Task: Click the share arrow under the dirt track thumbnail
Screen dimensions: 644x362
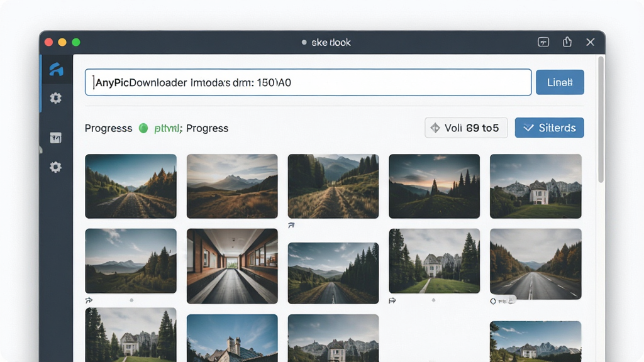Action: point(291,226)
